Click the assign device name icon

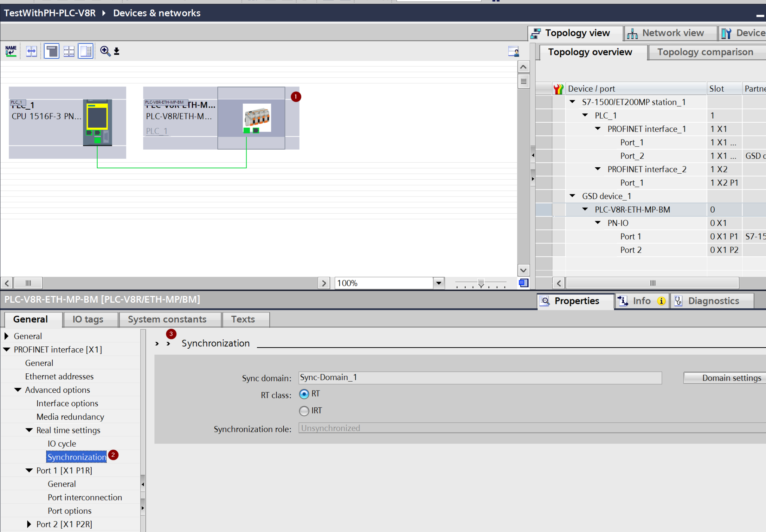(x=11, y=51)
